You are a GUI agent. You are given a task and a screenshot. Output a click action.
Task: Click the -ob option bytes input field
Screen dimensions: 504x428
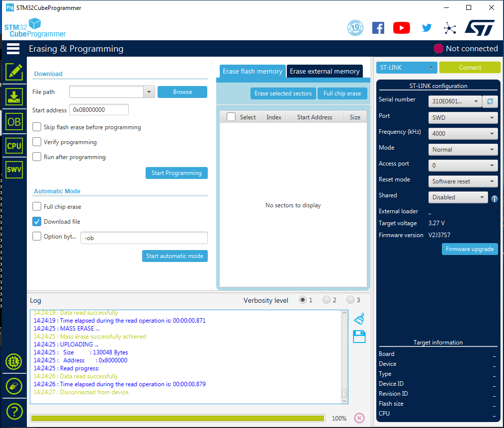tap(144, 238)
